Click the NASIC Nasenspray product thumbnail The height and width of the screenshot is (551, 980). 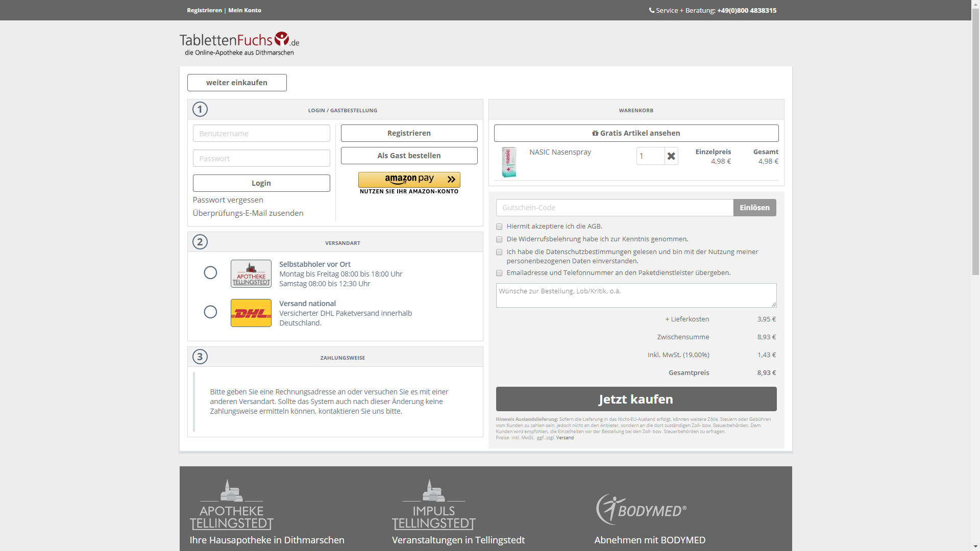[x=509, y=162]
